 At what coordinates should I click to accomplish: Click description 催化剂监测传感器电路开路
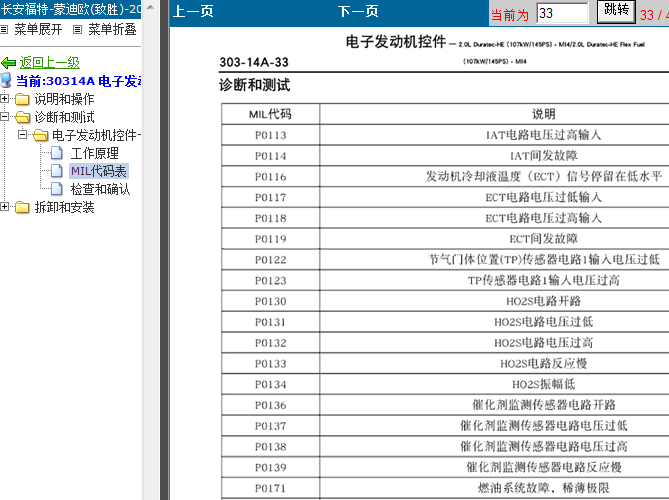pyautogui.click(x=544, y=405)
